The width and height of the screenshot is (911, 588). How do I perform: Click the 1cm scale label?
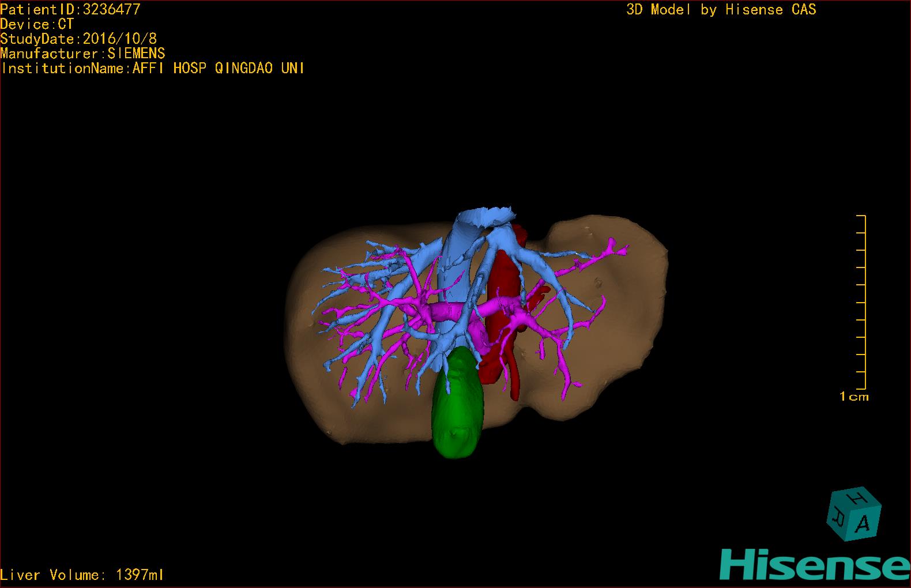[854, 397]
